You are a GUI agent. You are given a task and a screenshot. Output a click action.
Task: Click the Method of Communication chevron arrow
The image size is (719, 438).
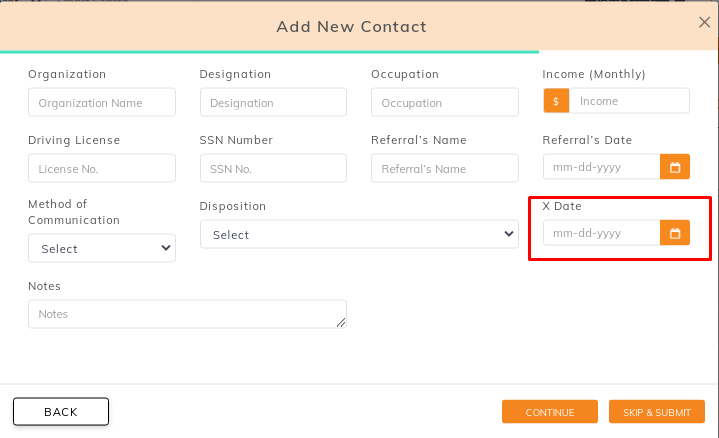166,248
